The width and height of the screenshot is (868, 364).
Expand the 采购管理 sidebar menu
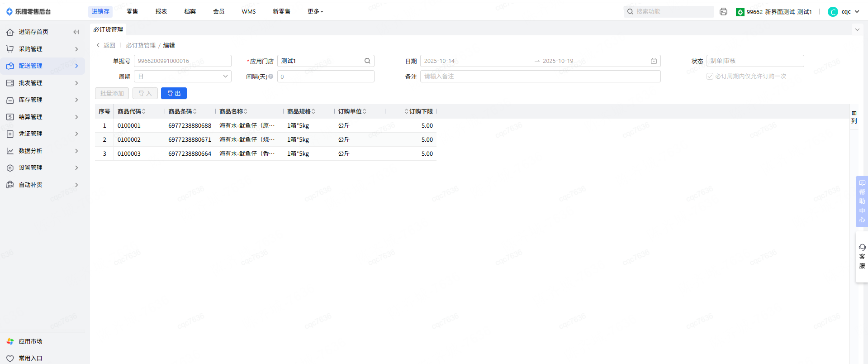tap(42, 49)
